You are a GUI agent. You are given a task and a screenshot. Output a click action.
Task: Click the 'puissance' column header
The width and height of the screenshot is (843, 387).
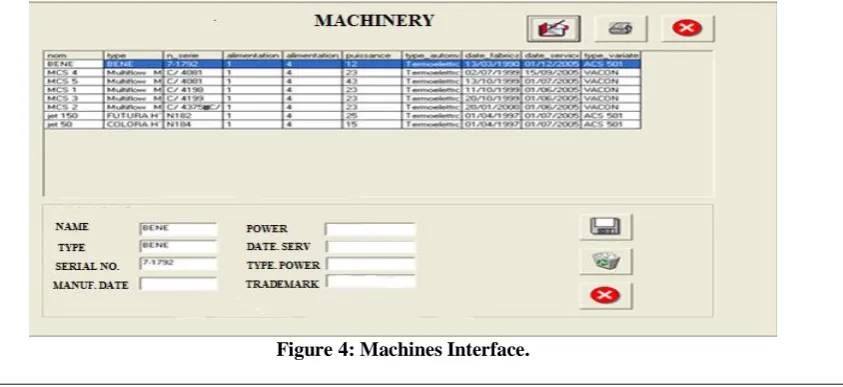pos(372,55)
